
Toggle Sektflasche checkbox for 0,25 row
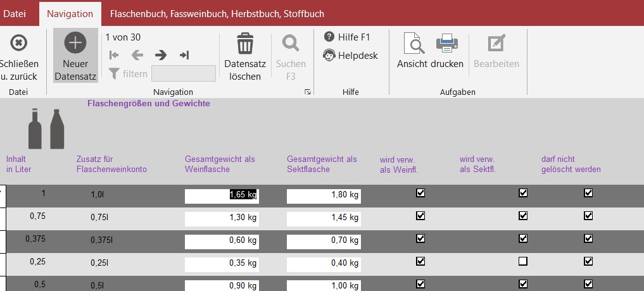pyautogui.click(x=523, y=261)
